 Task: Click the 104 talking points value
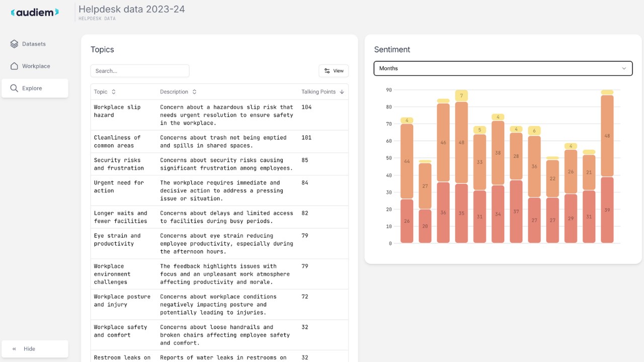(x=306, y=107)
